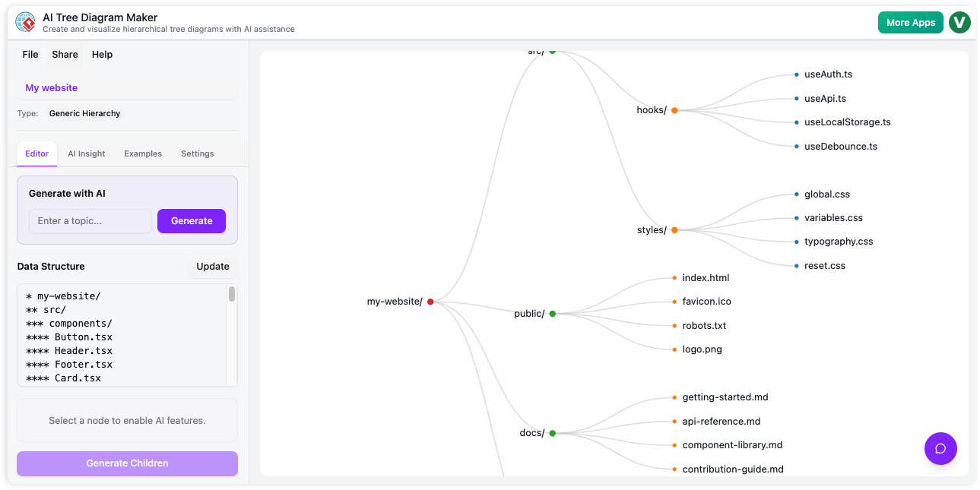Screen dimensions: 980x490
Task: Open the Type: Generic Hierarchy selector
Action: click(84, 113)
